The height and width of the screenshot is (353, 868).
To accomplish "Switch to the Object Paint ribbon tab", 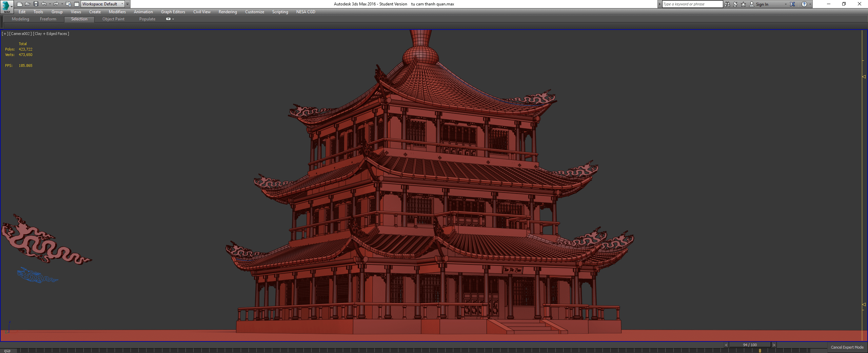I will point(113,19).
